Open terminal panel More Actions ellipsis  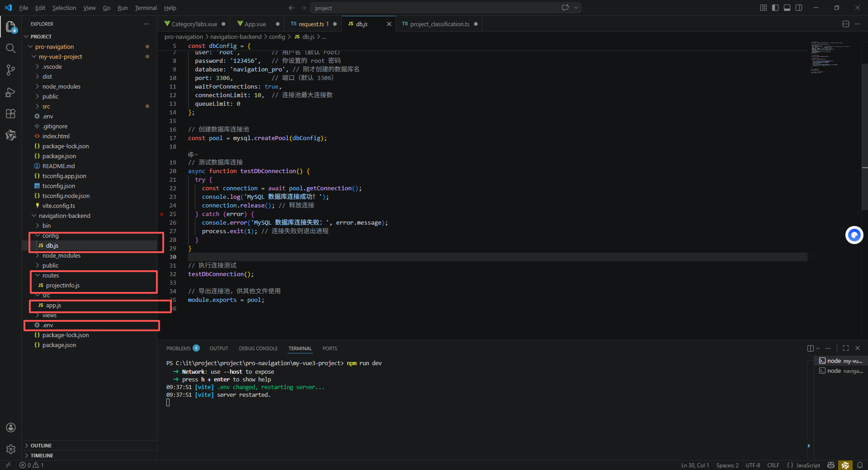tap(828, 348)
